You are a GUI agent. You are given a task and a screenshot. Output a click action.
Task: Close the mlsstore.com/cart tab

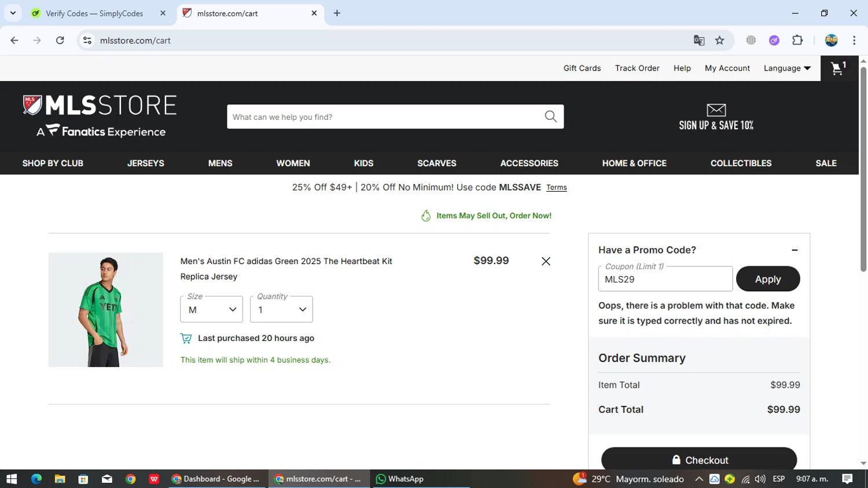pos(314,13)
